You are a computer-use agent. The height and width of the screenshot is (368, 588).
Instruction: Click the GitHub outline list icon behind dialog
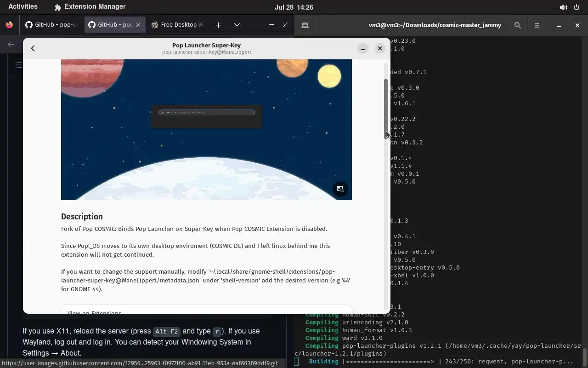point(18,65)
